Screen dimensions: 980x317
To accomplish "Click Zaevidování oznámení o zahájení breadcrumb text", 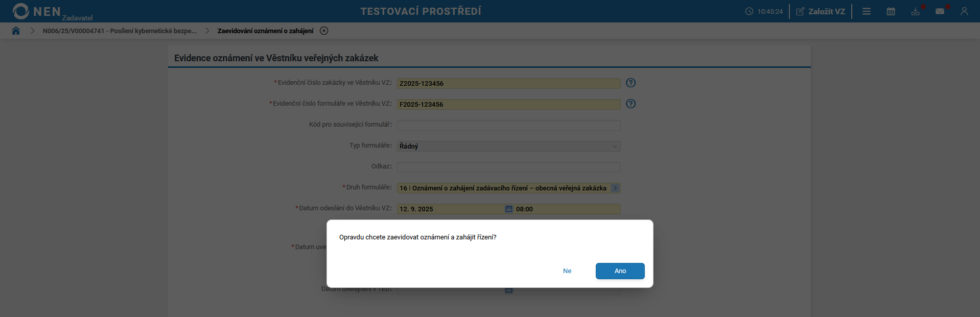I will pos(265,31).
